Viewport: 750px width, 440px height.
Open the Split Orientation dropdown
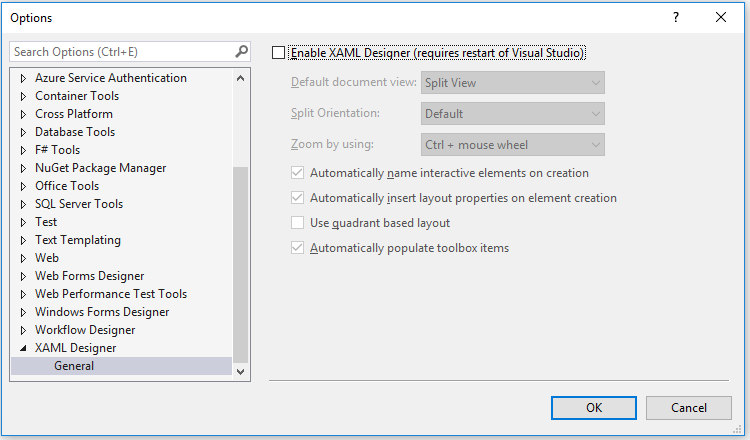(x=512, y=114)
